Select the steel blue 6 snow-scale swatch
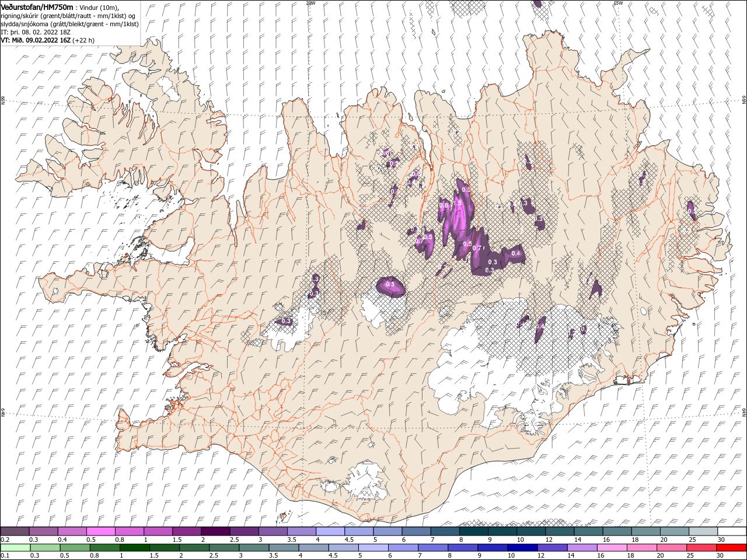 click(x=416, y=531)
